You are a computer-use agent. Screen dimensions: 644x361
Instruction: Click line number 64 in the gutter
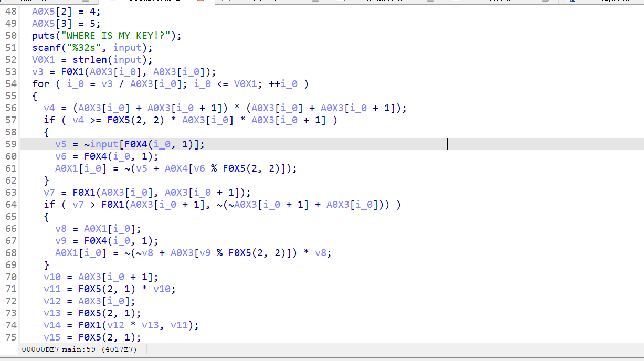coord(11,205)
